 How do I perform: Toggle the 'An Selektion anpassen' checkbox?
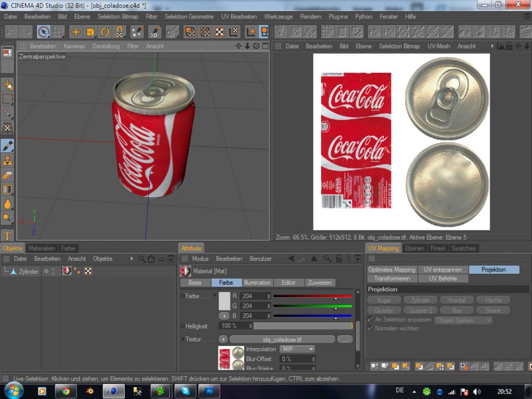pyautogui.click(x=370, y=320)
